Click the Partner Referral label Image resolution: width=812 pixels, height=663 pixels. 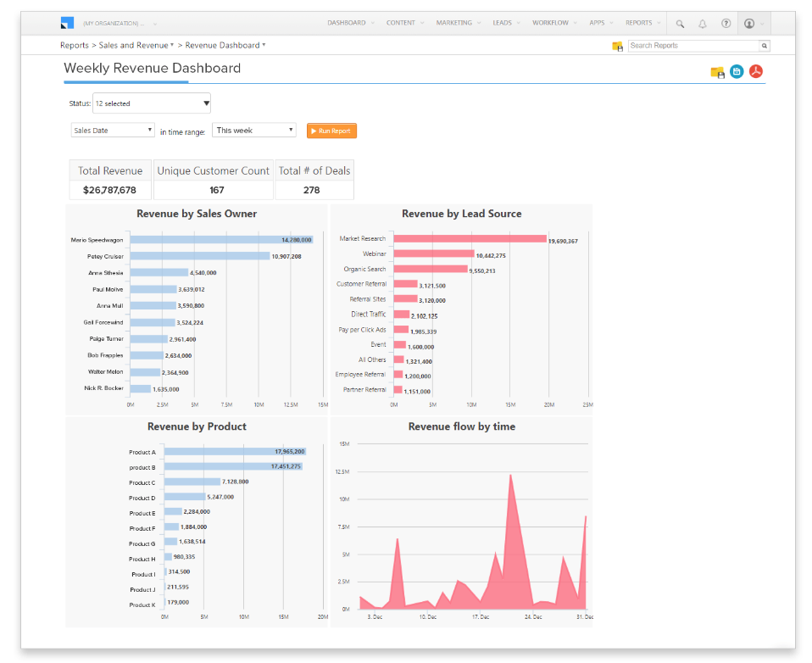pos(364,389)
